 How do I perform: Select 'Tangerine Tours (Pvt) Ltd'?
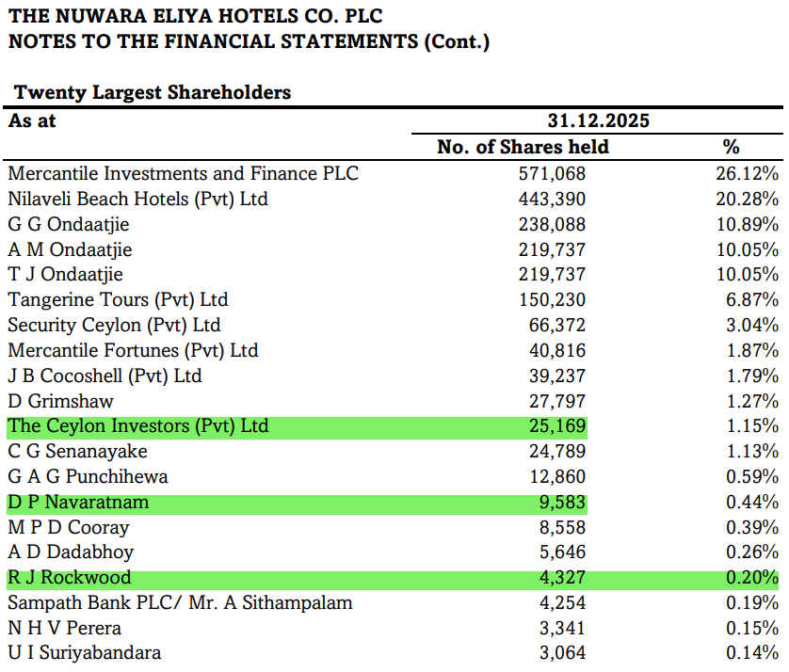(119, 300)
